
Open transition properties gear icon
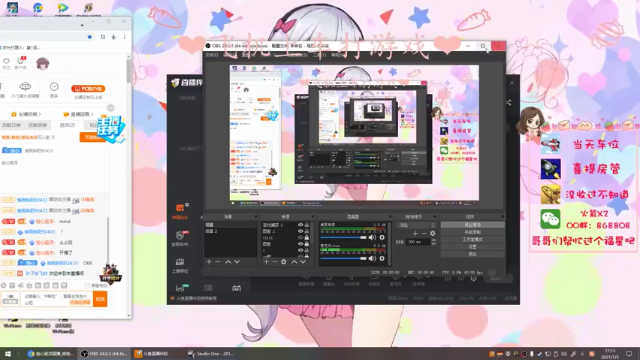(433, 233)
